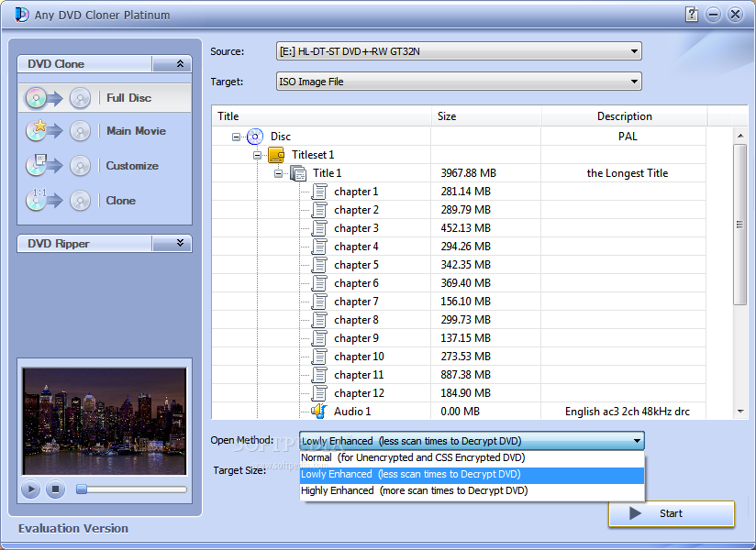Click the Description column header
The image size is (756, 550).
(625, 116)
